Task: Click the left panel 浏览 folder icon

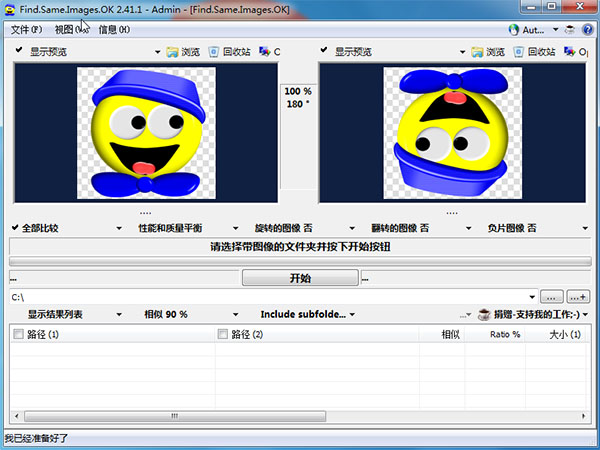Action: (173, 51)
